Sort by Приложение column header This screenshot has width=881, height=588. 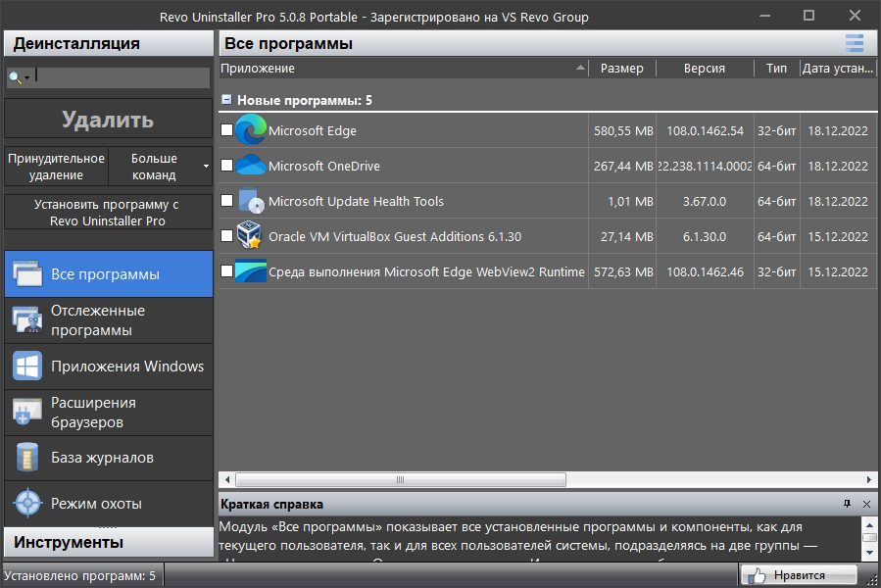403,68
